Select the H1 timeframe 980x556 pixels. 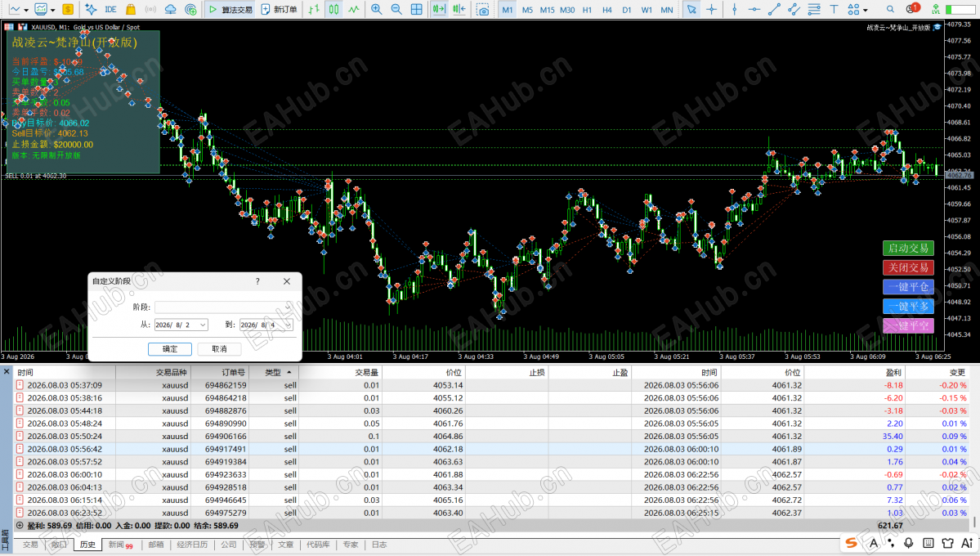[x=587, y=9]
